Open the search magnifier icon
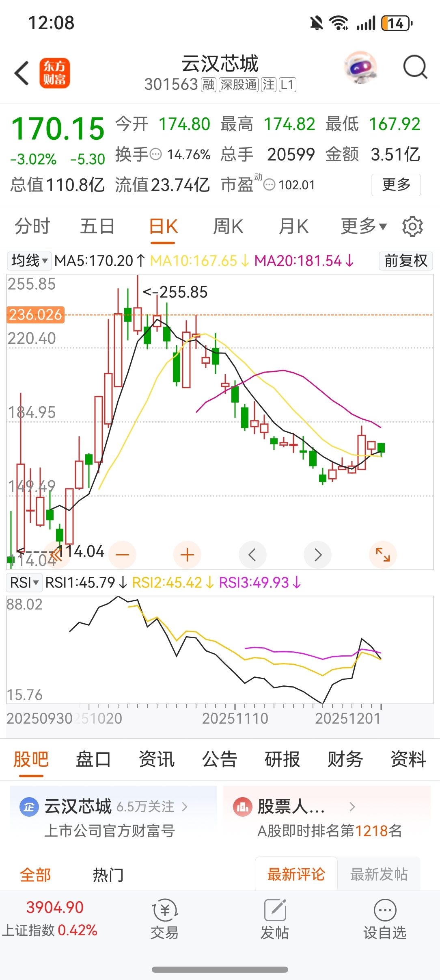440x980 pixels. click(x=415, y=67)
